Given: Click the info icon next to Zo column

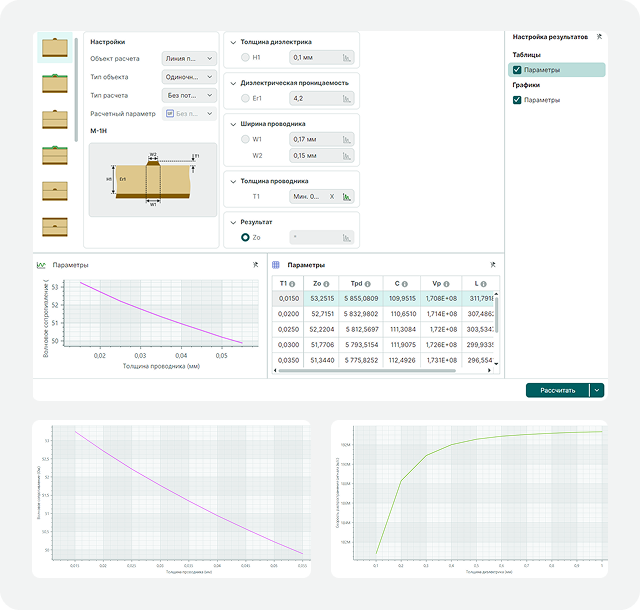Looking at the screenshot, I should coord(326,284).
